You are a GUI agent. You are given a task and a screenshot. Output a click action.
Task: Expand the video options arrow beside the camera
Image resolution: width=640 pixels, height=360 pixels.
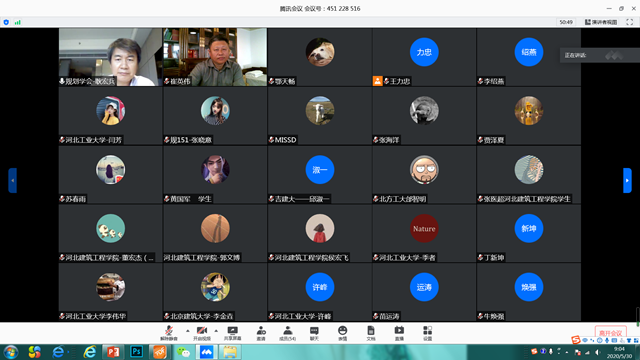[x=216, y=331]
